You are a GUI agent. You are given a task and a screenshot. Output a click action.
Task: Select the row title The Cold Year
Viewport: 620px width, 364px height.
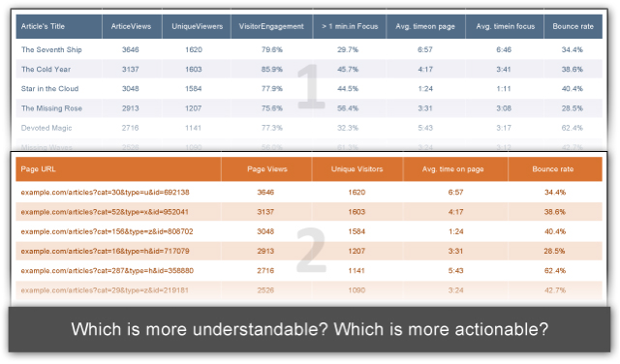[46, 70]
